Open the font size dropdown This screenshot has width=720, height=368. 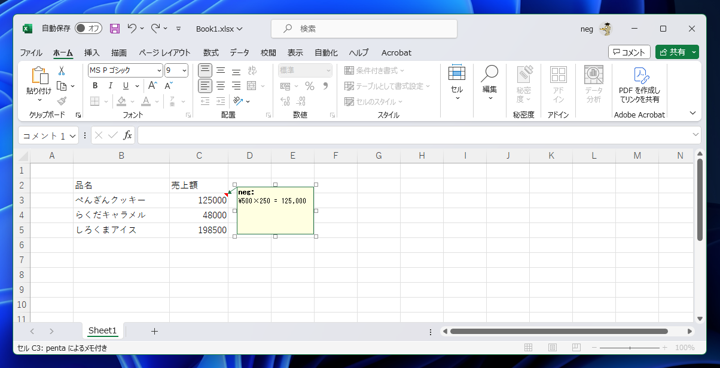coord(185,71)
